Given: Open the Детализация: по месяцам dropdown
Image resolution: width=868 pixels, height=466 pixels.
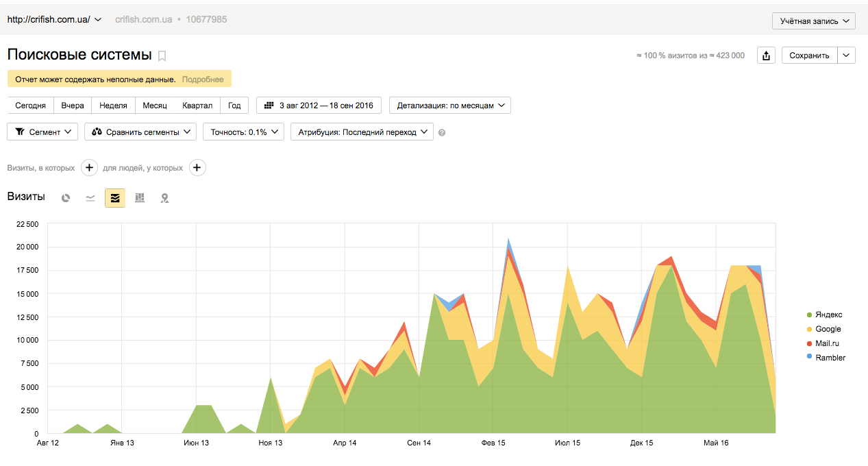Looking at the screenshot, I should 450,106.
